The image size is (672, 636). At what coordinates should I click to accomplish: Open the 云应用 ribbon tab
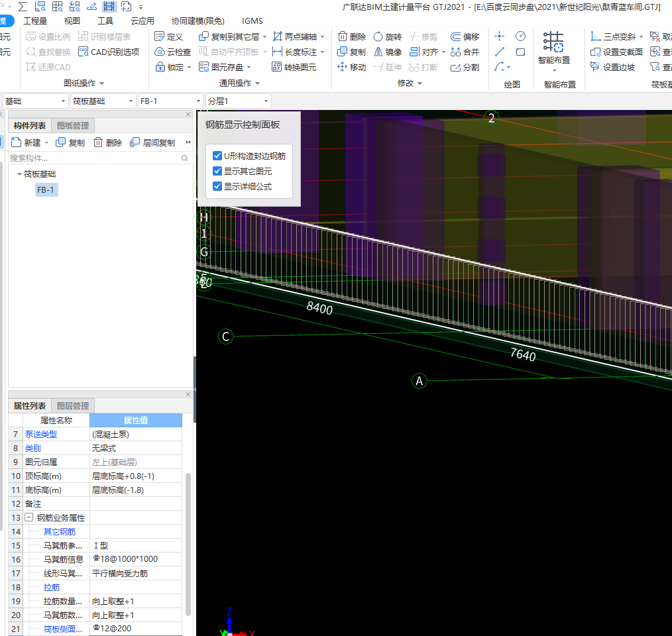[142, 21]
